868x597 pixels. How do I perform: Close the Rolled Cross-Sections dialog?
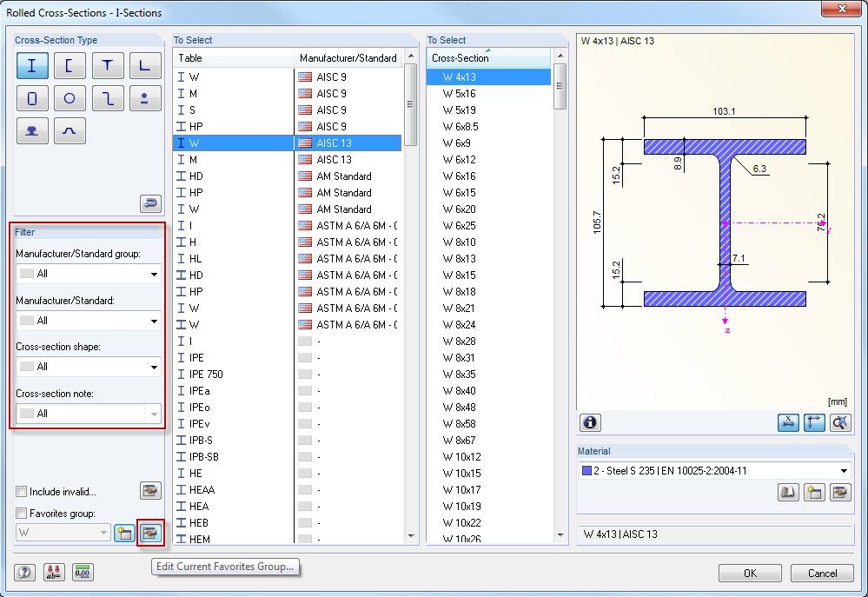(x=841, y=9)
